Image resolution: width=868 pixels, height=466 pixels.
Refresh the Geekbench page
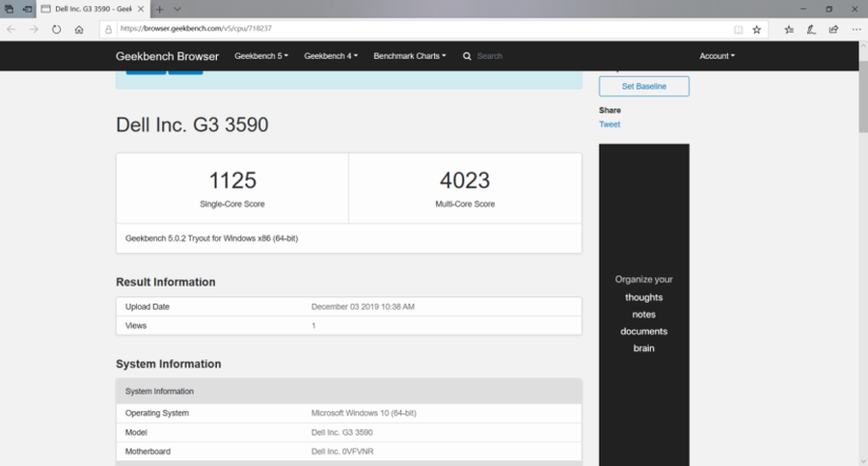pyautogui.click(x=57, y=29)
